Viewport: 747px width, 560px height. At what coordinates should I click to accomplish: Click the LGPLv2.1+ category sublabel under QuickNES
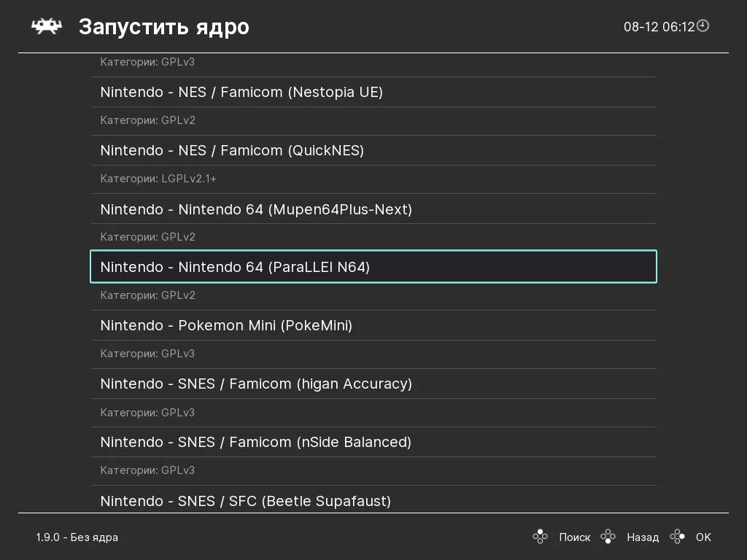158,179
